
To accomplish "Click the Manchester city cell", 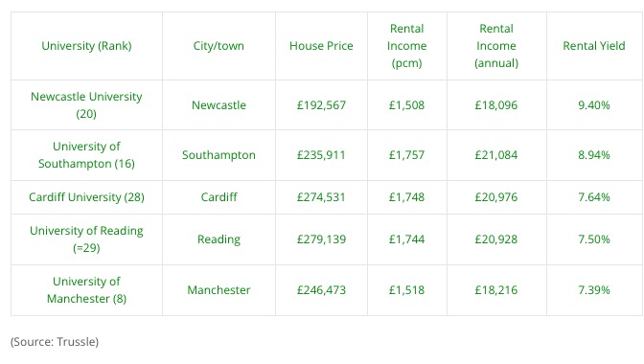I will click(218, 290).
